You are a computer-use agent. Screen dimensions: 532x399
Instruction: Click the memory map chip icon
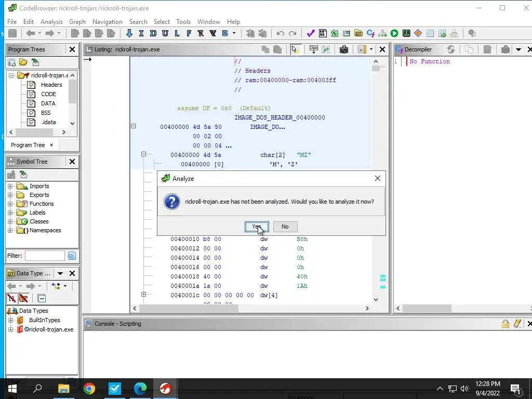click(406, 33)
